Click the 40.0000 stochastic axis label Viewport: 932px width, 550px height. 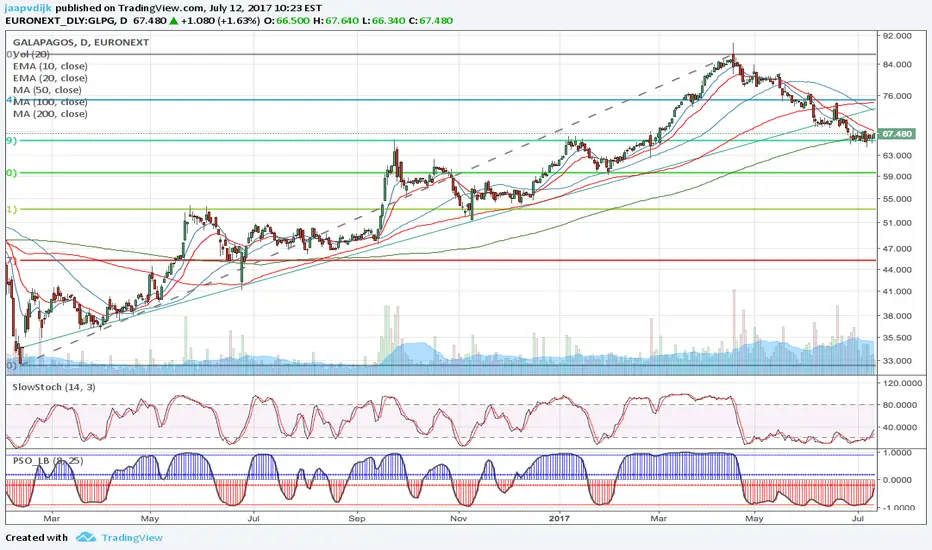pos(902,427)
